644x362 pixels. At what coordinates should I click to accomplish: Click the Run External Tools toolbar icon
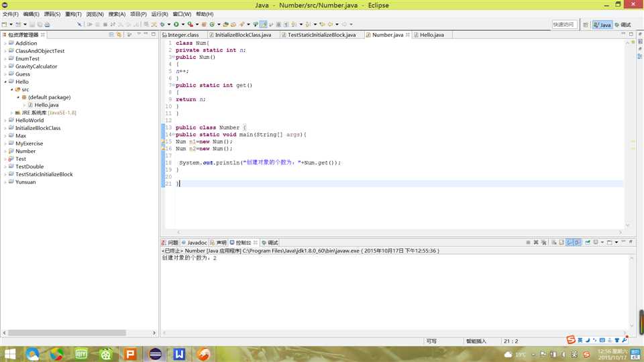point(190,24)
